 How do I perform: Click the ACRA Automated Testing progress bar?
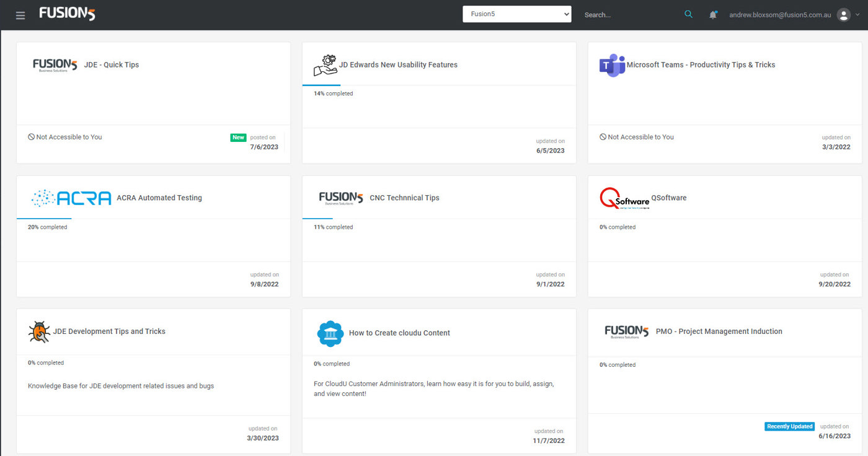click(x=44, y=219)
